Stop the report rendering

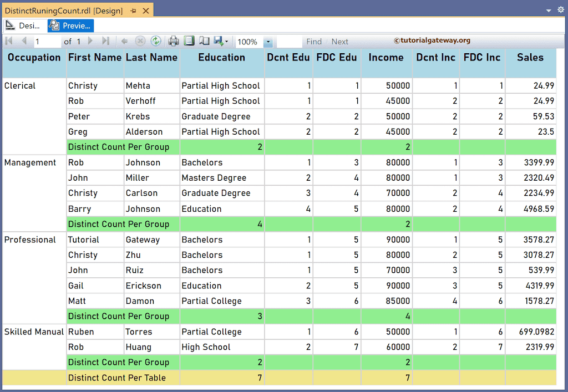point(140,41)
